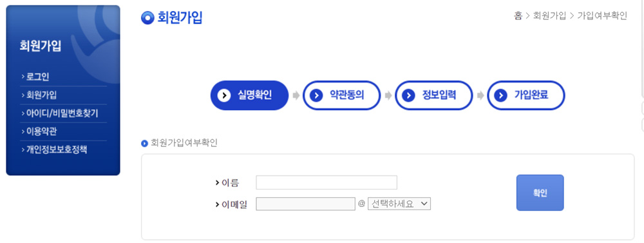Click the blue 확인 button
This screenshot has height=243, width=644.
[540, 193]
